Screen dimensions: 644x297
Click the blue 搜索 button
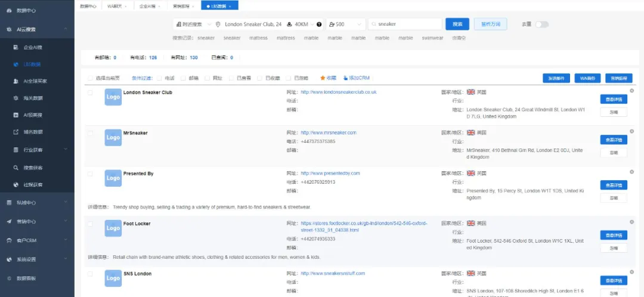[x=457, y=24]
